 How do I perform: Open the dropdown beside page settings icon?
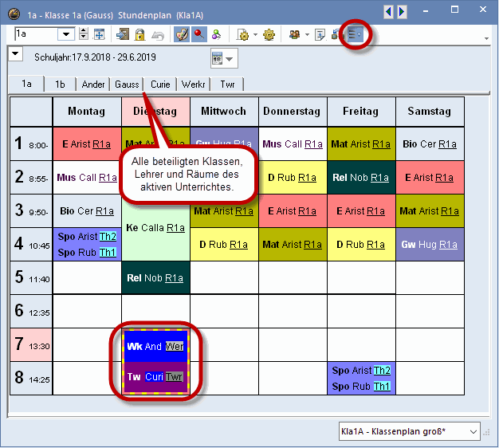point(255,34)
